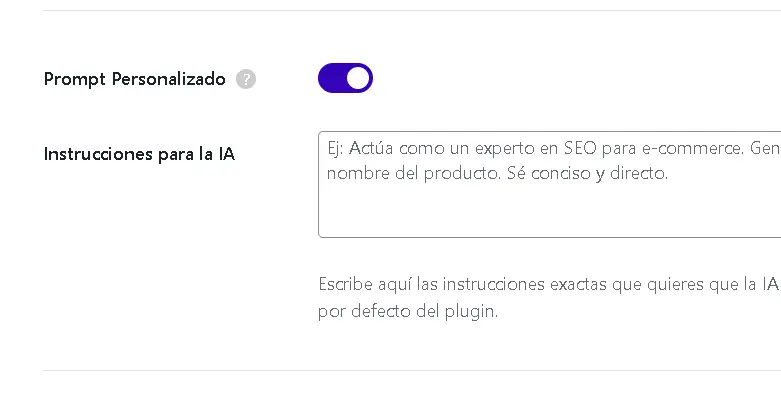Click the placeholder line "nombre del producto"

410,173
